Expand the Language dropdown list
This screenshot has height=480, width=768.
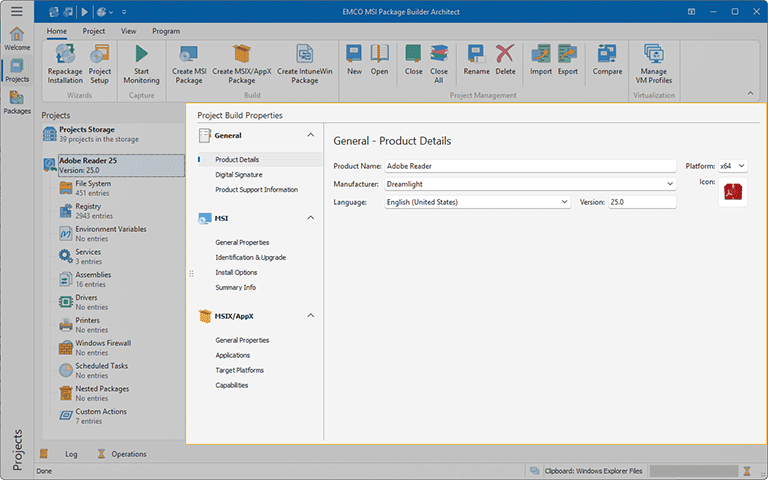[x=565, y=202]
